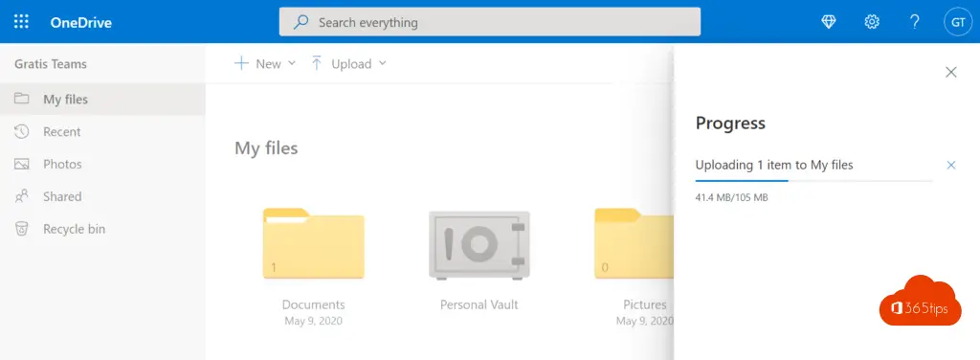Open the help question mark icon
The width and height of the screenshot is (980, 360).
914,22
